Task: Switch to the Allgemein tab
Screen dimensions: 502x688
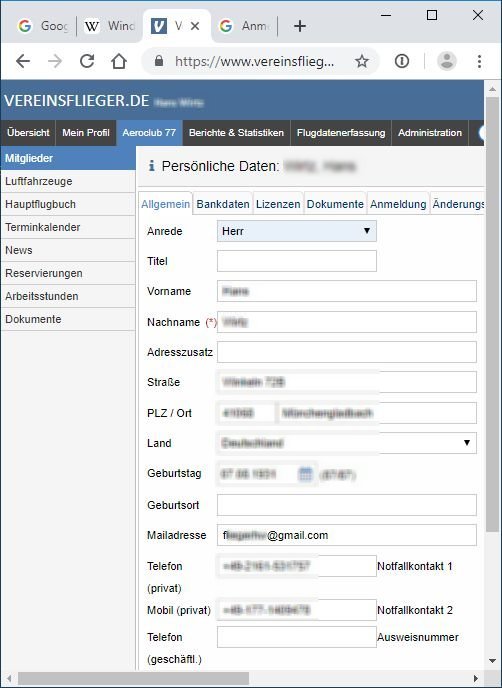Action: 165,204
